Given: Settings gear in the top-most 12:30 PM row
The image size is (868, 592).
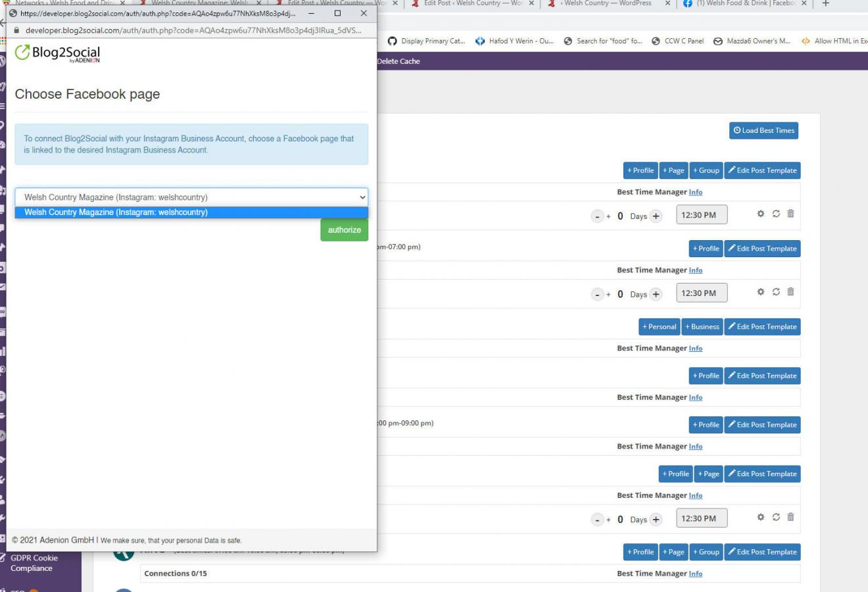Looking at the screenshot, I should (761, 214).
